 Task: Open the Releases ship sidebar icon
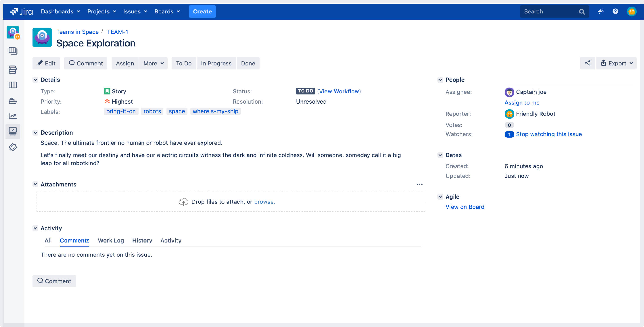[x=13, y=101]
